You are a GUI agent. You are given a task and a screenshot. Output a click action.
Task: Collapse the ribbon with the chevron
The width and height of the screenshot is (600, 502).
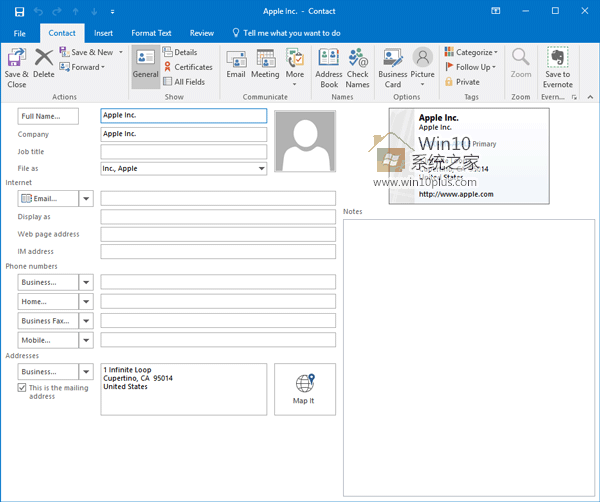click(x=590, y=97)
